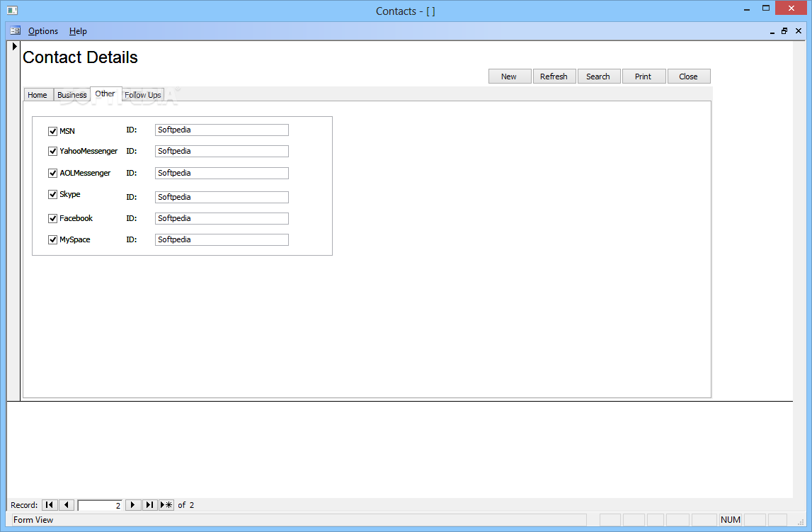812x532 pixels.
Task: Uncheck the YahooMessenger checkbox
Action: tap(52, 152)
